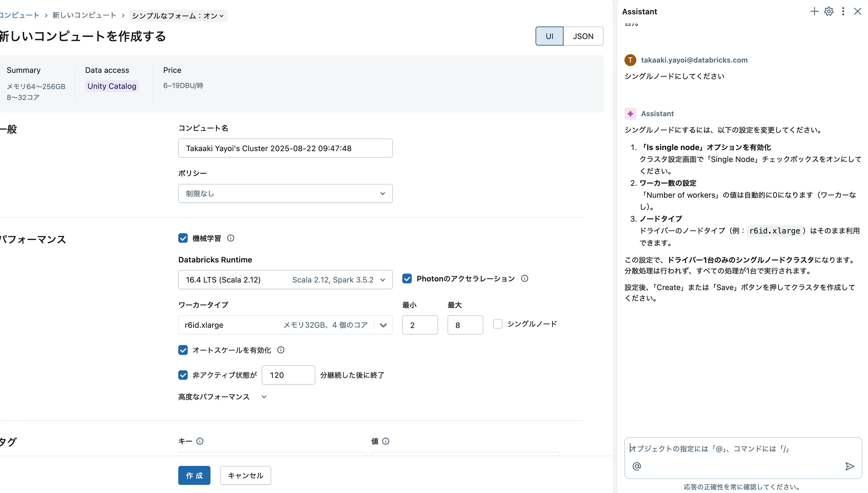Click 新しいコンピュート breadcrumb
The width and height of the screenshot is (868, 493).
(x=84, y=15)
